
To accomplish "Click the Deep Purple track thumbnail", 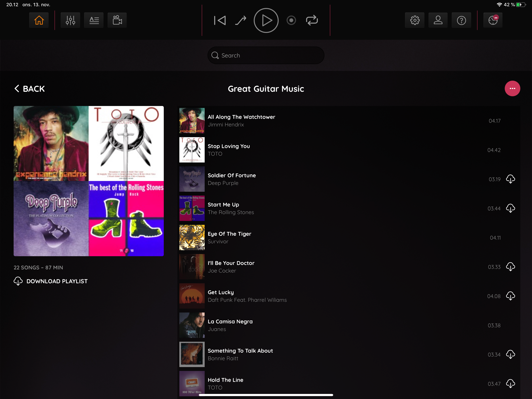I will [192, 179].
